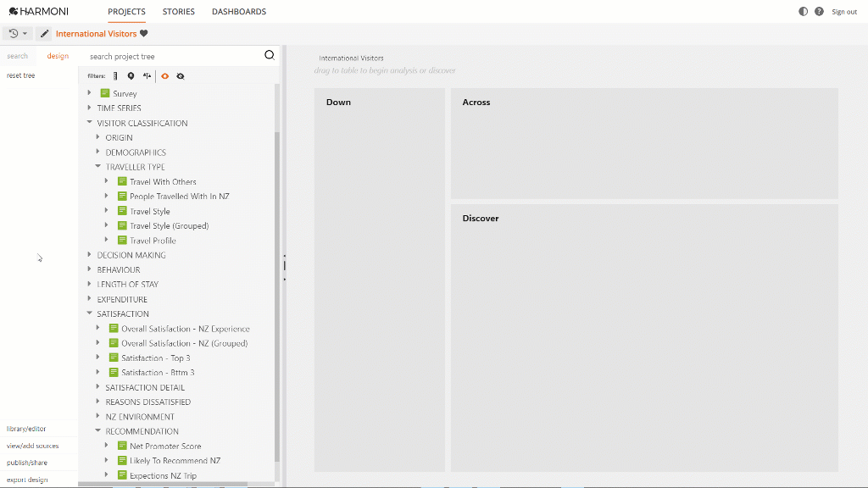The image size is (868, 488).
Task: Open publish/share
Action: tap(26, 463)
